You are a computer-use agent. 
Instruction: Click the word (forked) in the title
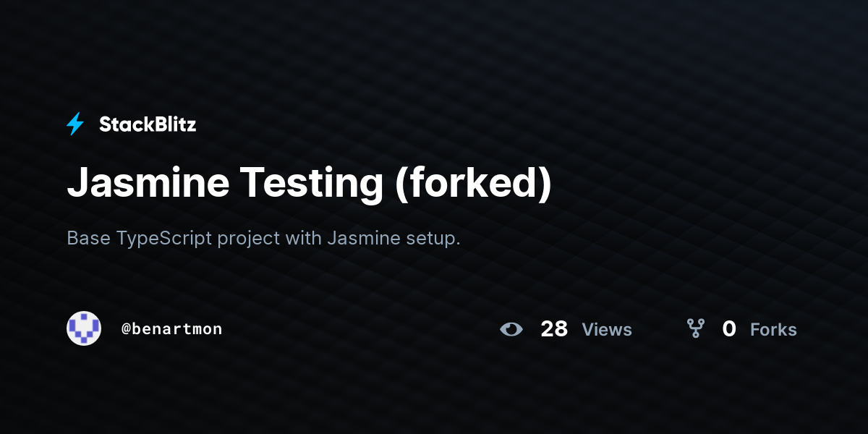coord(473,184)
